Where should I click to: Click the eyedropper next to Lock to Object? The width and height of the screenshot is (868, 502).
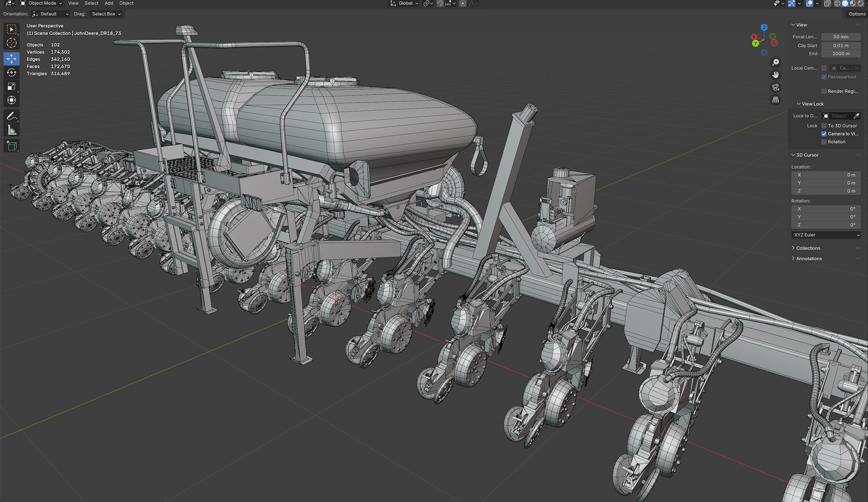856,116
